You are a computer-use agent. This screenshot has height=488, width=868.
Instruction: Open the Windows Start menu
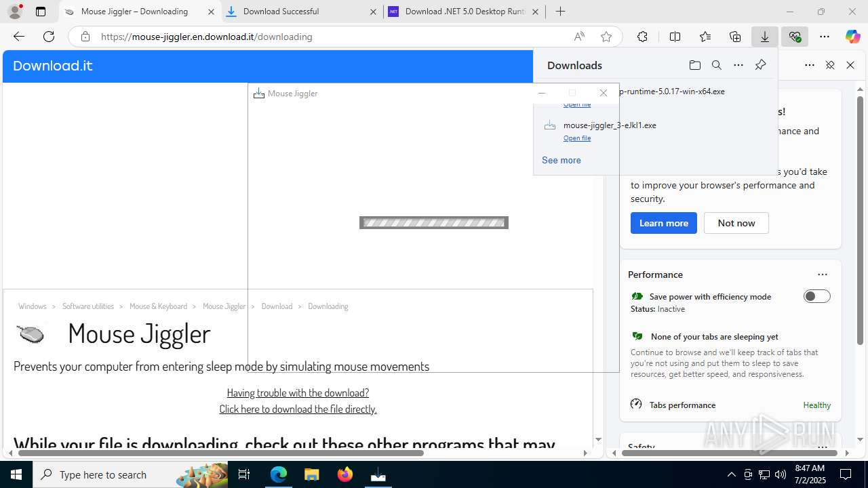16,474
